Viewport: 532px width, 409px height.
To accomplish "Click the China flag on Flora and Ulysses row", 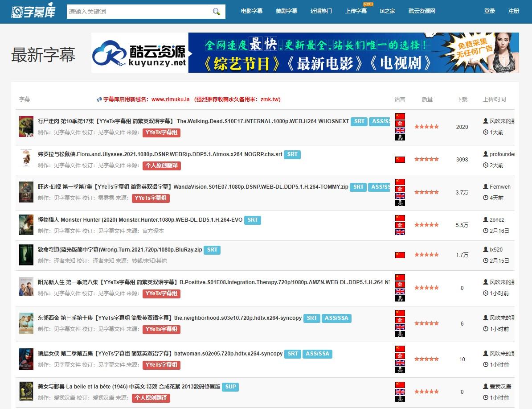I will pyautogui.click(x=400, y=159).
